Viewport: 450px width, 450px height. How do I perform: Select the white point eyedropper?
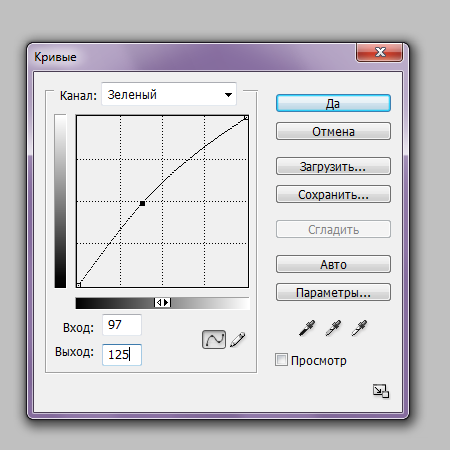pyautogui.click(x=359, y=328)
